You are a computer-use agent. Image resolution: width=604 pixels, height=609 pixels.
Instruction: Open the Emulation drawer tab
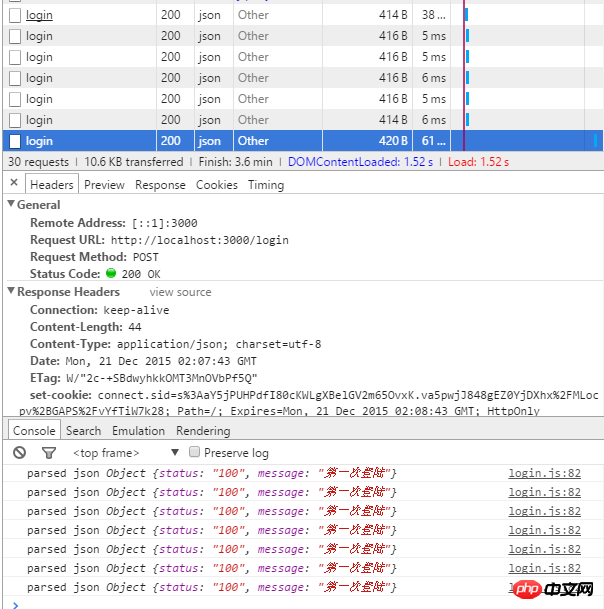pyautogui.click(x=138, y=431)
